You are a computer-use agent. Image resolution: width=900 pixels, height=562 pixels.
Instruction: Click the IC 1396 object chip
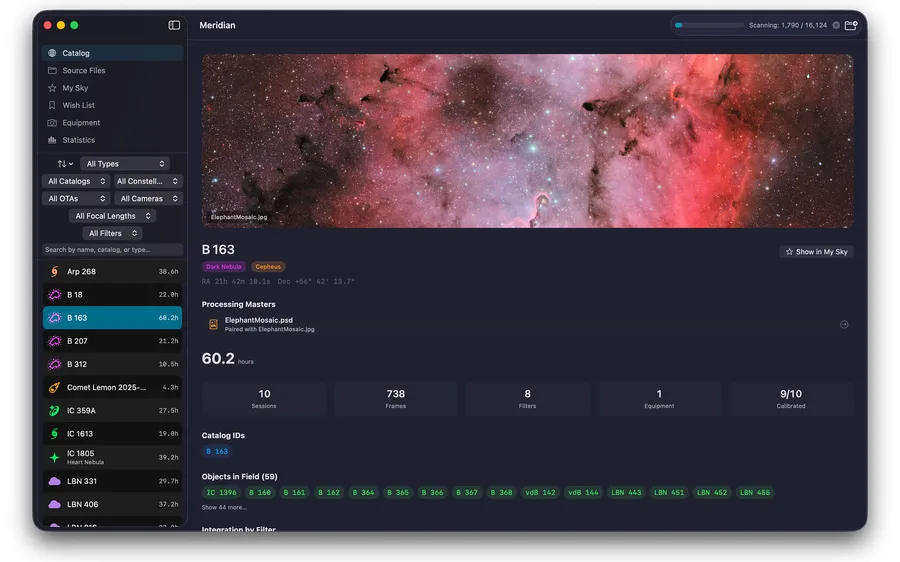[221, 493]
